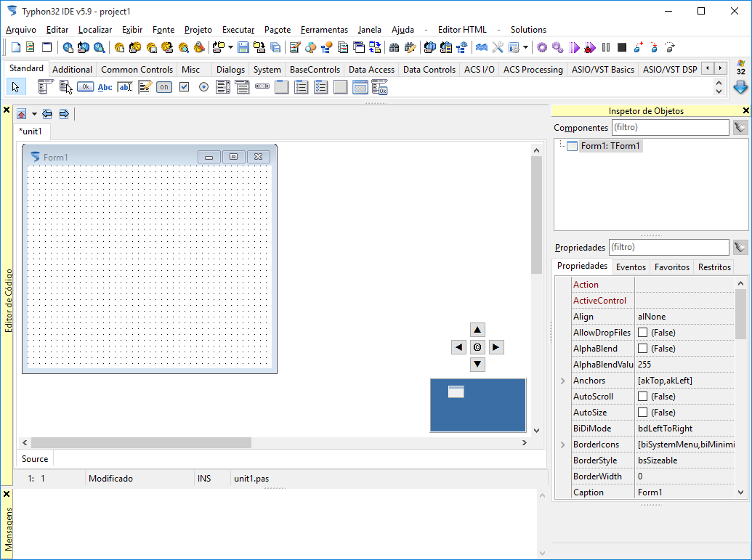
Task: Toggle the AutoScroll checkbox
Action: [x=643, y=397]
